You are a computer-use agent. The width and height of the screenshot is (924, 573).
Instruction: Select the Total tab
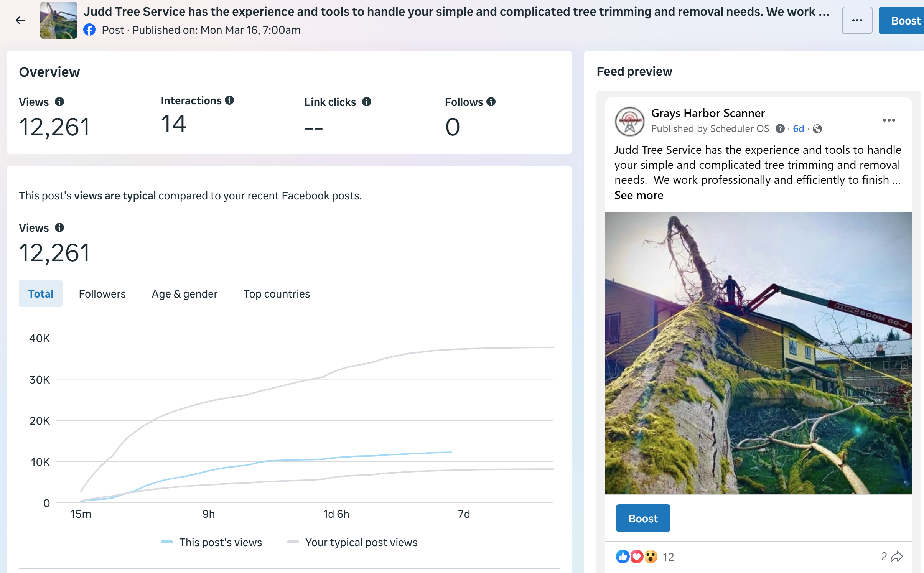click(41, 293)
